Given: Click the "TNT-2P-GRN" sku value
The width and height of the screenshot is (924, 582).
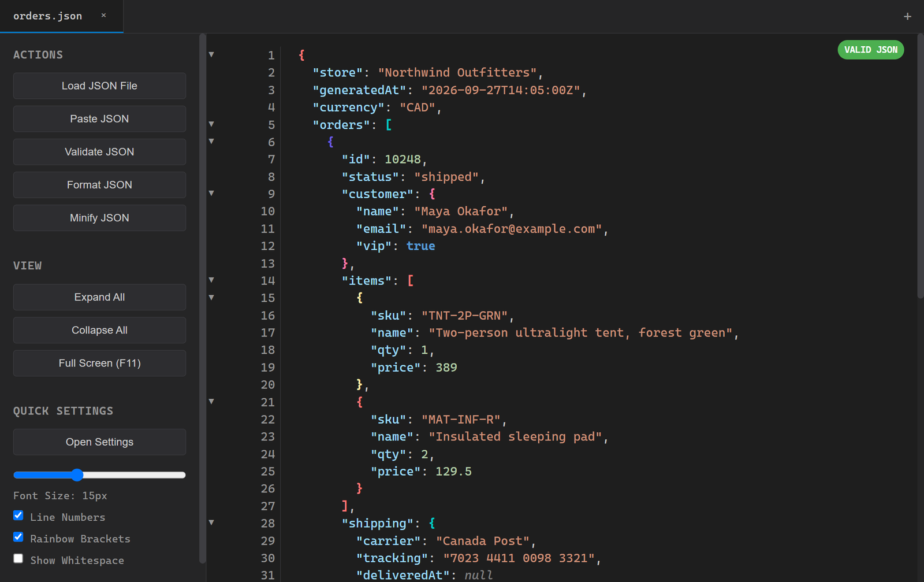Looking at the screenshot, I should [x=464, y=315].
